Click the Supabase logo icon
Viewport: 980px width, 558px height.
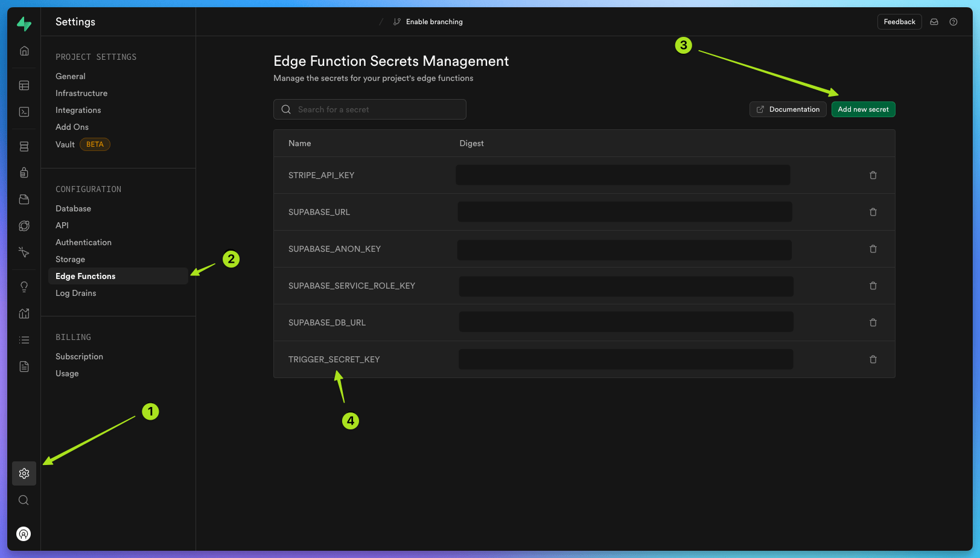[x=24, y=24]
